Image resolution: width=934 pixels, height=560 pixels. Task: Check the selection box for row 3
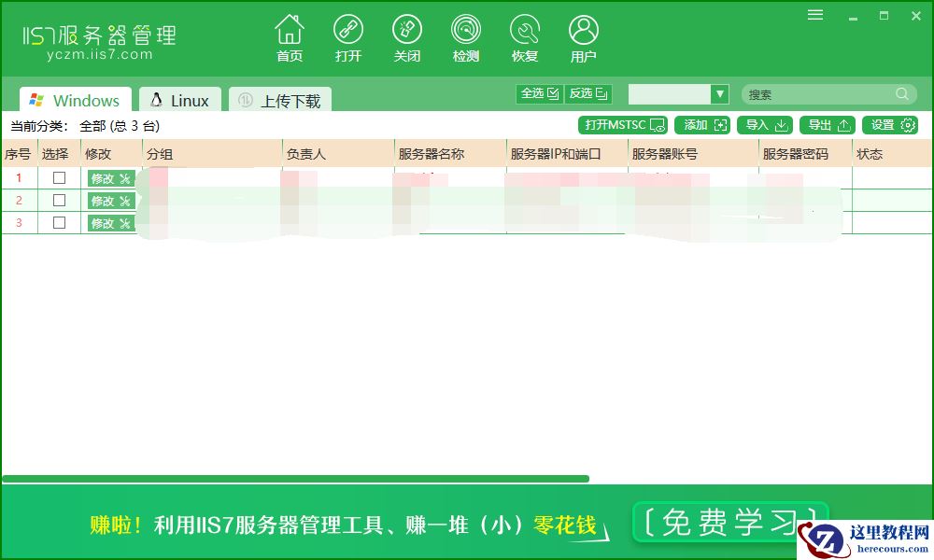(59, 222)
